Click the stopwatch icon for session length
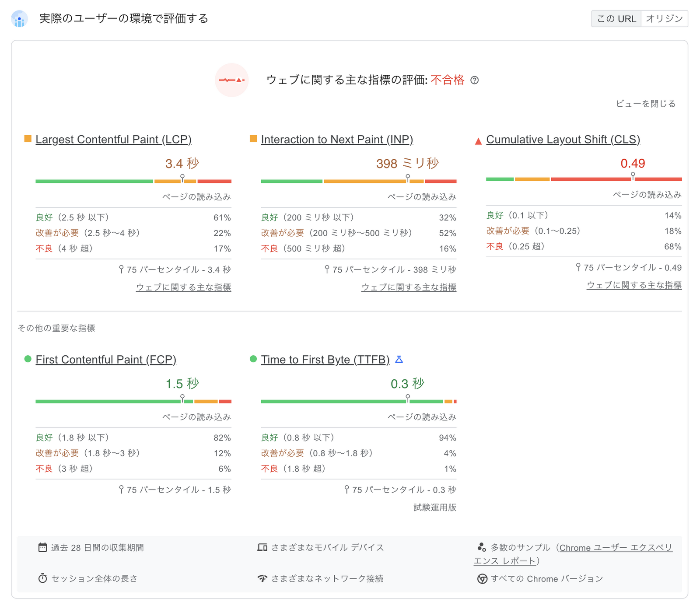700x609 pixels. click(42, 578)
